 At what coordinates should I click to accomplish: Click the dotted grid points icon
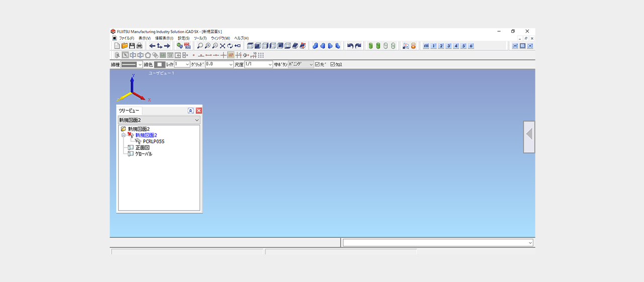click(261, 55)
